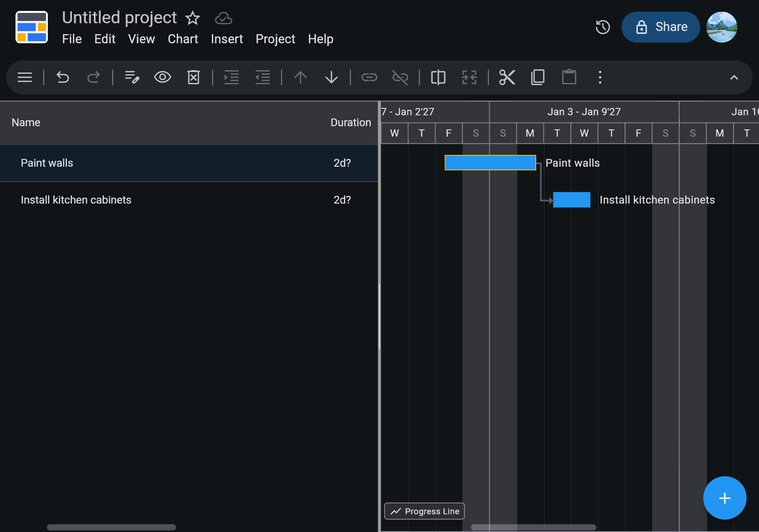Paste from the clipboard icon
Viewport: 759px width, 532px height.
click(x=569, y=77)
